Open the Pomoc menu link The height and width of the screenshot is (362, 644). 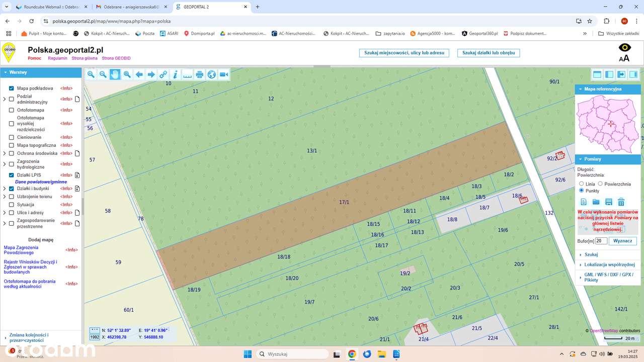(x=34, y=58)
